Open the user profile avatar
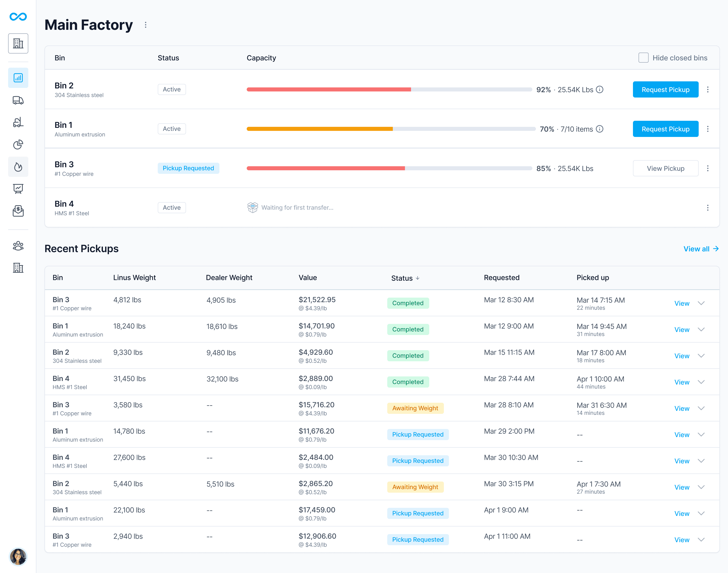The image size is (728, 573). point(18,557)
